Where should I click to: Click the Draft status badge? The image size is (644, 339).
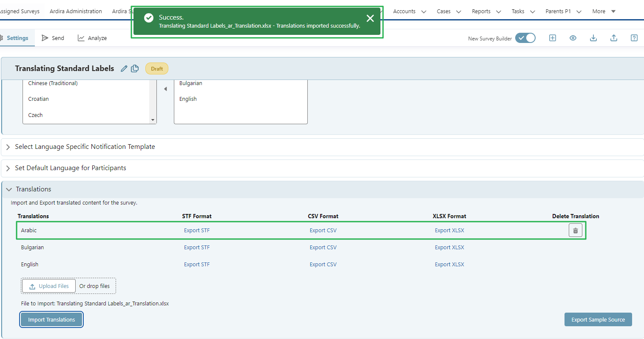pyautogui.click(x=156, y=68)
